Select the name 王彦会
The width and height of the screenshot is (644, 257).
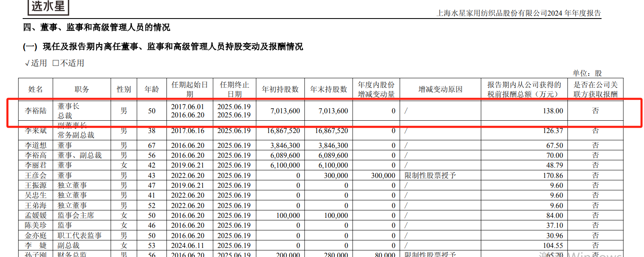coord(36,175)
